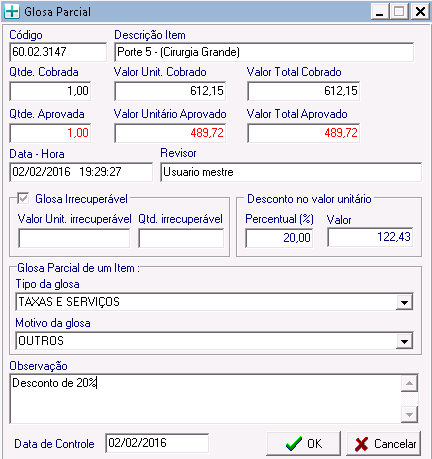The height and width of the screenshot is (459, 432).
Task: Select the Valor Unit. Cobrado field
Action: point(170,91)
